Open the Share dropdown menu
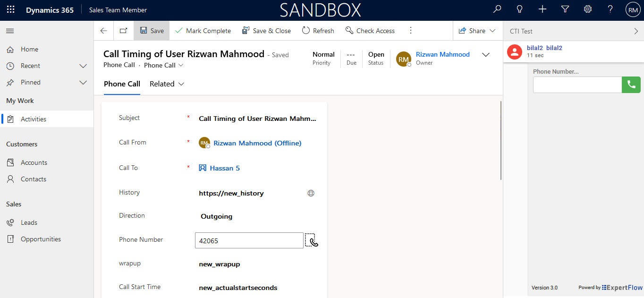The width and height of the screenshot is (644, 298). (x=492, y=31)
